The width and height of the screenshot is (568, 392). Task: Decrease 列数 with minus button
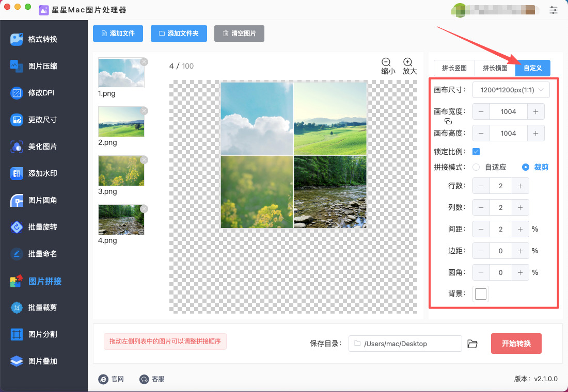[x=481, y=208]
